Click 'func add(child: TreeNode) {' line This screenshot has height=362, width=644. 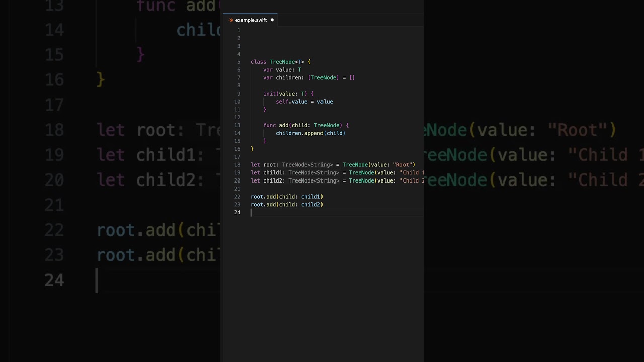coord(306,125)
